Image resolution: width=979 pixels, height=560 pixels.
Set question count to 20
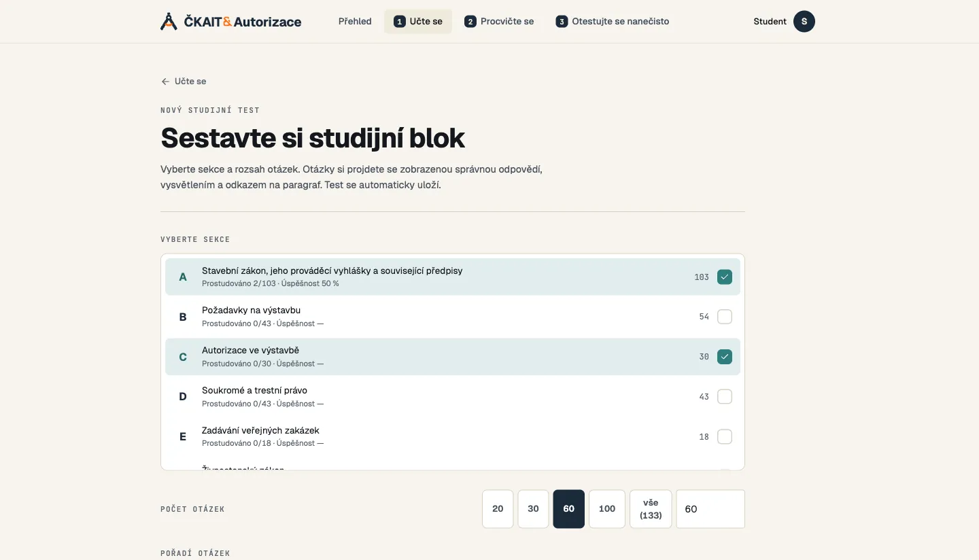point(498,509)
